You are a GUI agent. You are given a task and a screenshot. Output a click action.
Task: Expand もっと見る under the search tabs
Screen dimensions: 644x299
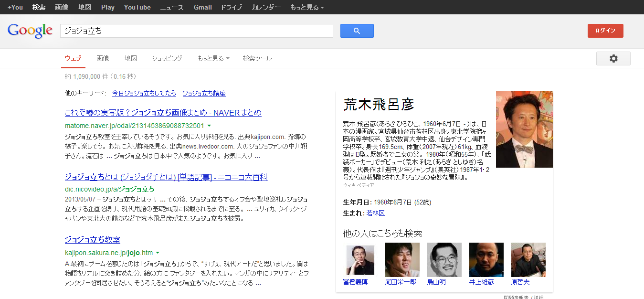[x=213, y=58]
